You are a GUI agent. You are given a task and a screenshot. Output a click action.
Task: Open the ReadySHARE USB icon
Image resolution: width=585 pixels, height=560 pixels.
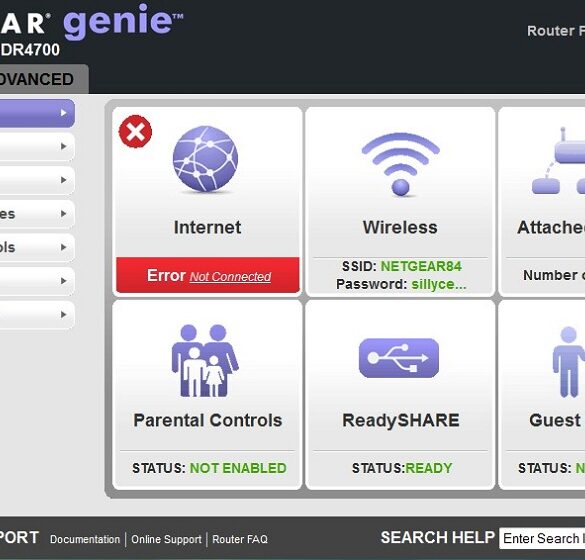point(399,358)
